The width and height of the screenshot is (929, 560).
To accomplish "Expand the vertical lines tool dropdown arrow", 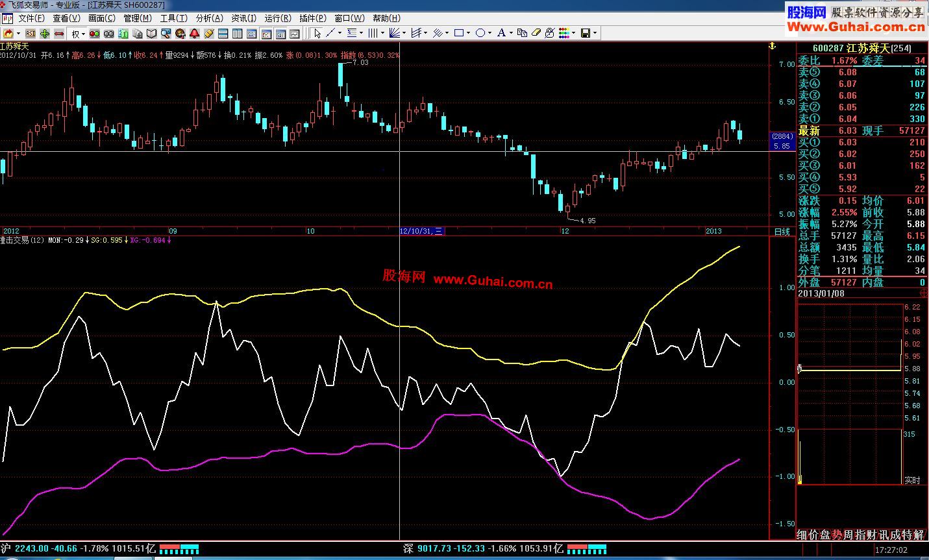I will tap(382, 33).
